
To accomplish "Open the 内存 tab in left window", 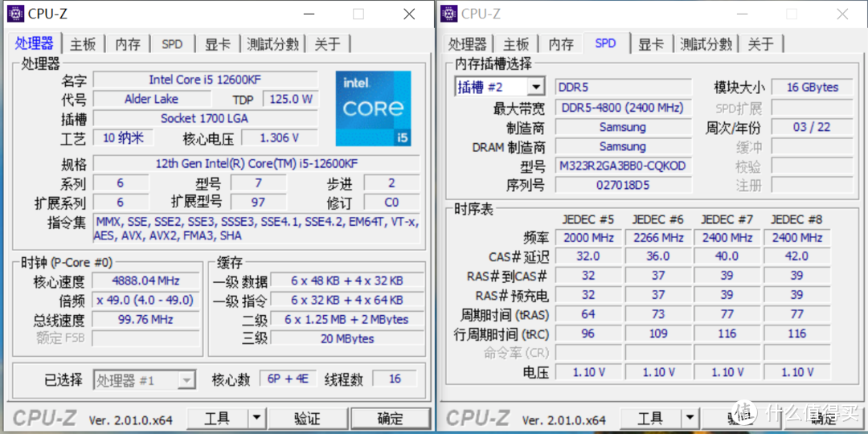I will click(127, 44).
